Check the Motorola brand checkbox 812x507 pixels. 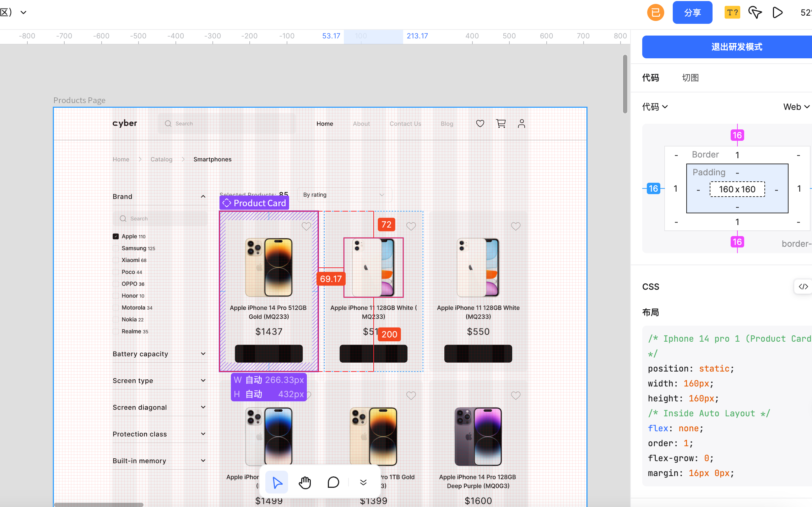(x=115, y=308)
